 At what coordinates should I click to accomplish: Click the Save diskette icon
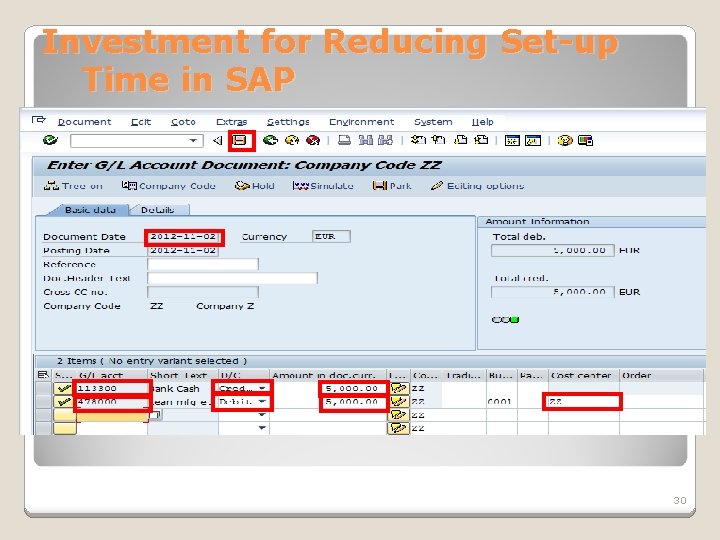tap(240, 141)
